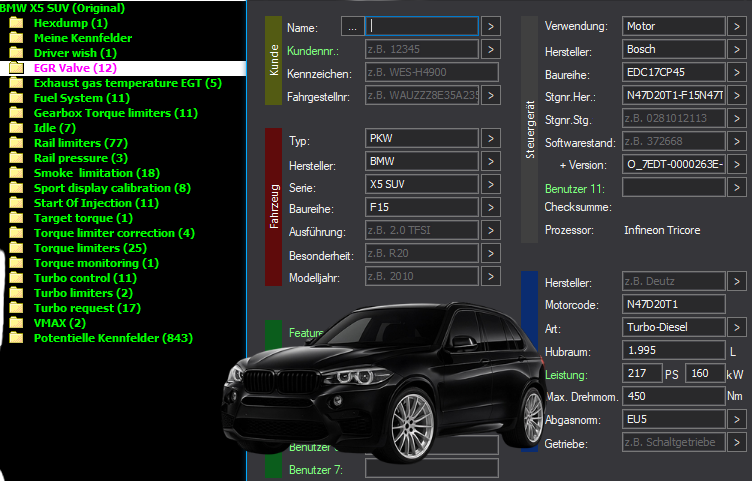Click the Idle (7) folder icon
The image size is (752, 481).
pos(16,128)
